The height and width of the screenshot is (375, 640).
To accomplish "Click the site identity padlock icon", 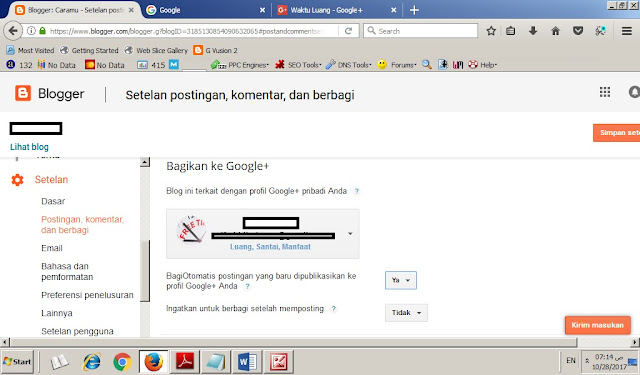I will 42,31.
